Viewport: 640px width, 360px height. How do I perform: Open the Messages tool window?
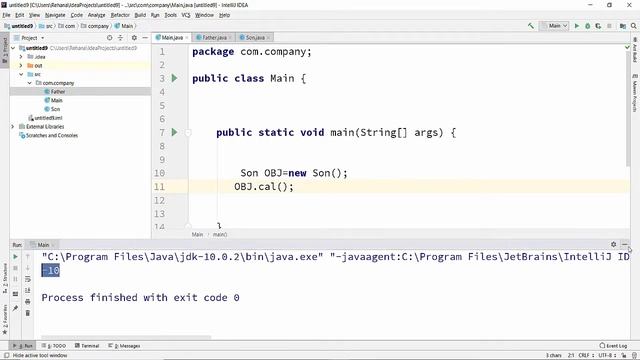coord(124,346)
